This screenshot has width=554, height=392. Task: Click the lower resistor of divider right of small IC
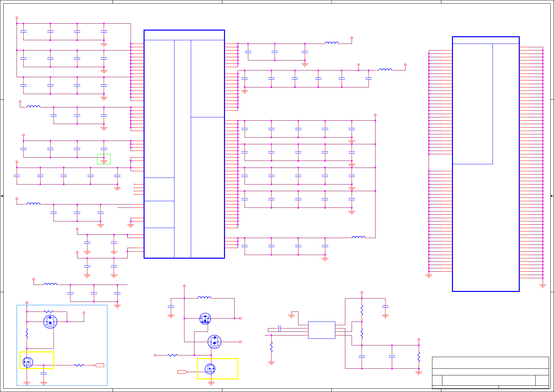click(362, 333)
